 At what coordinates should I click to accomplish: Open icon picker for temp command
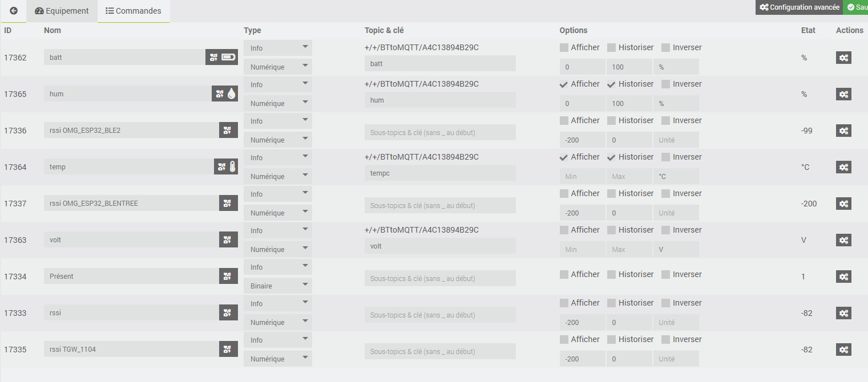coord(226,166)
